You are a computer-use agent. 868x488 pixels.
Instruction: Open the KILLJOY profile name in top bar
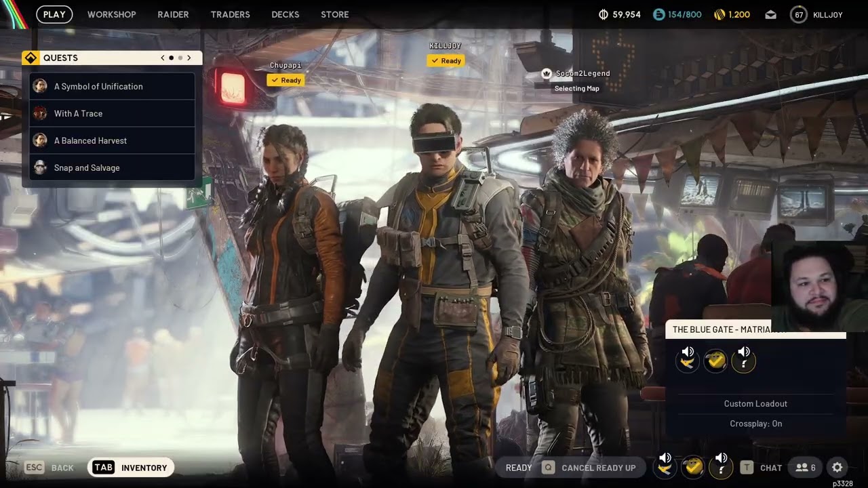click(827, 14)
